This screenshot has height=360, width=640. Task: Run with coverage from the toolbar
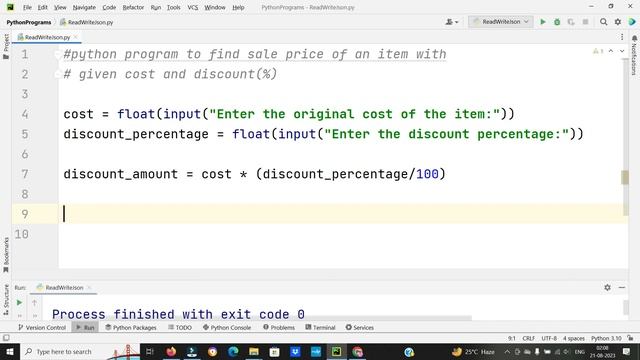(571, 22)
